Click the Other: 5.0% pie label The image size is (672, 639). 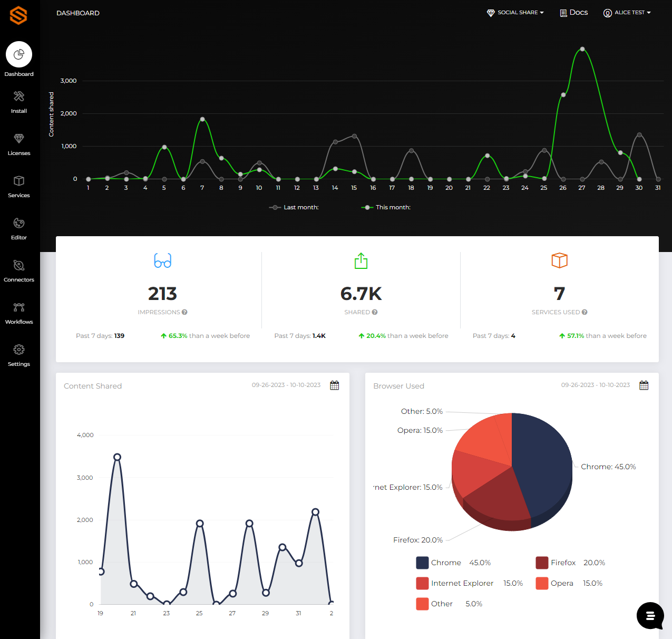[x=422, y=411]
